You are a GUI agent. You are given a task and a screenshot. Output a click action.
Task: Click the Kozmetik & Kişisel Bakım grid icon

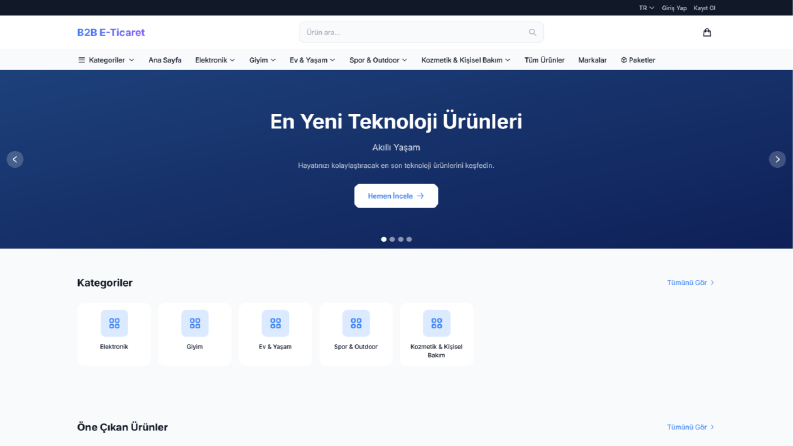436,323
